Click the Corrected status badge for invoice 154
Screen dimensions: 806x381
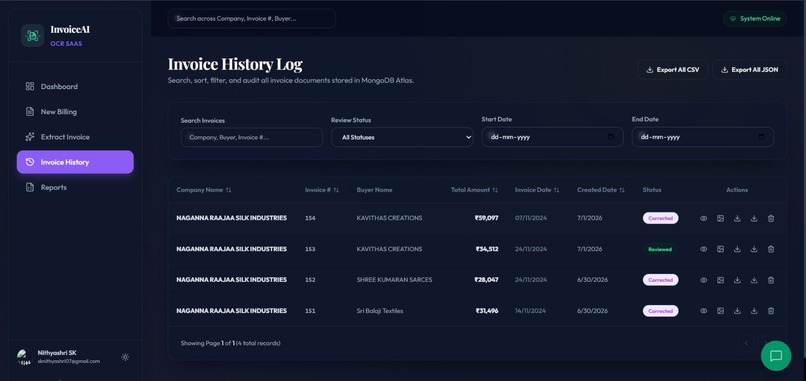pyautogui.click(x=661, y=218)
